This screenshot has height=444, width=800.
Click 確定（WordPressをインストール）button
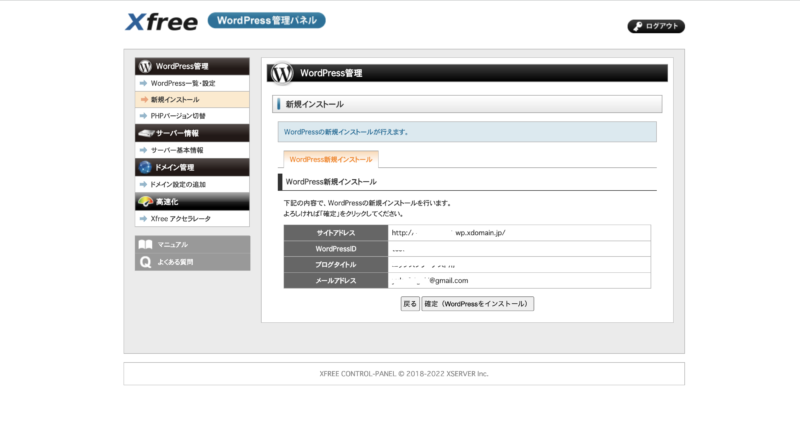[x=478, y=304]
